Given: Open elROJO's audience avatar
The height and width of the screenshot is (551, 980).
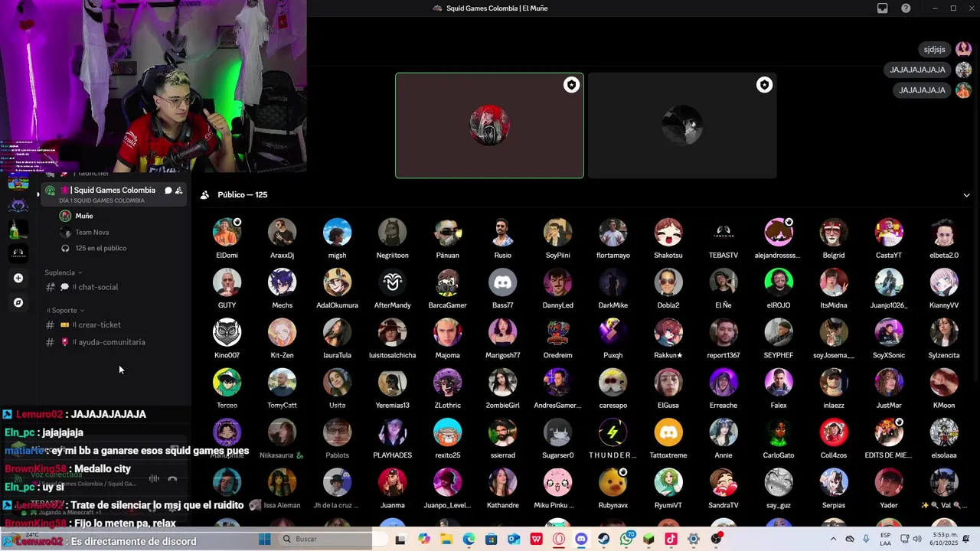Looking at the screenshot, I should click(x=778, y=282).
